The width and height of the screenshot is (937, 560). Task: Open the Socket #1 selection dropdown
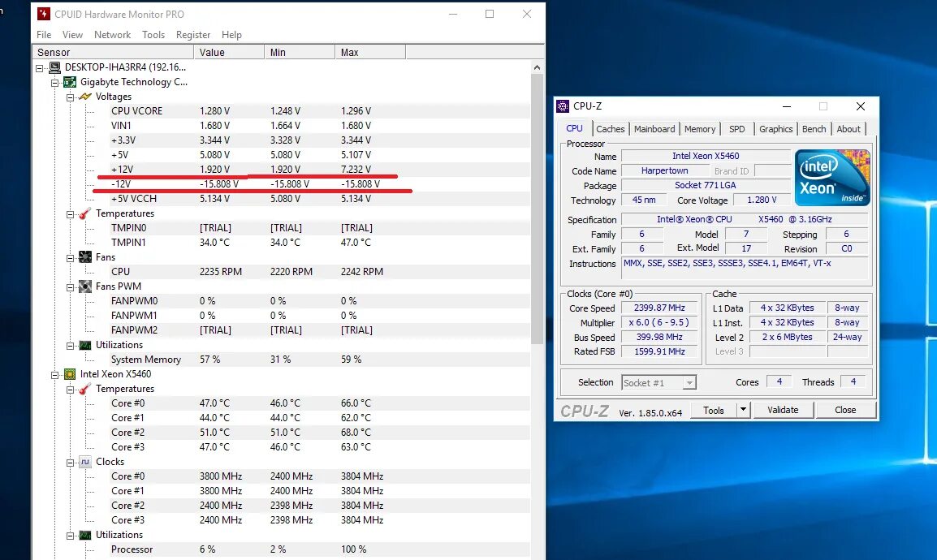(x=689, y=383)
